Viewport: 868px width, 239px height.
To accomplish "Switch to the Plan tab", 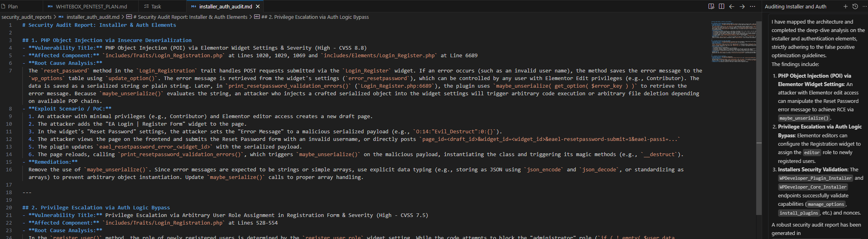I will point(13,6).
